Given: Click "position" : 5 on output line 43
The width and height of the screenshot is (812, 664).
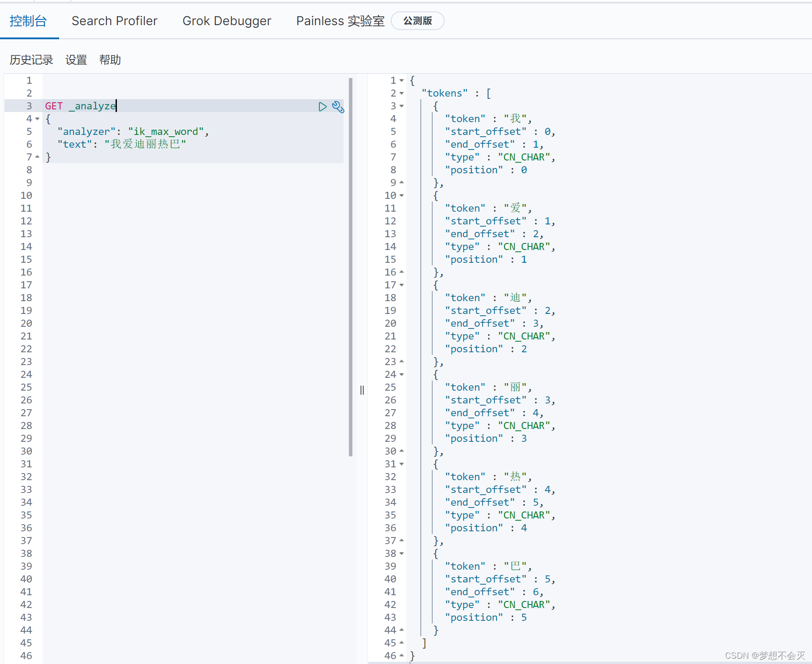Looking at the screenshot, I should 486,618.
